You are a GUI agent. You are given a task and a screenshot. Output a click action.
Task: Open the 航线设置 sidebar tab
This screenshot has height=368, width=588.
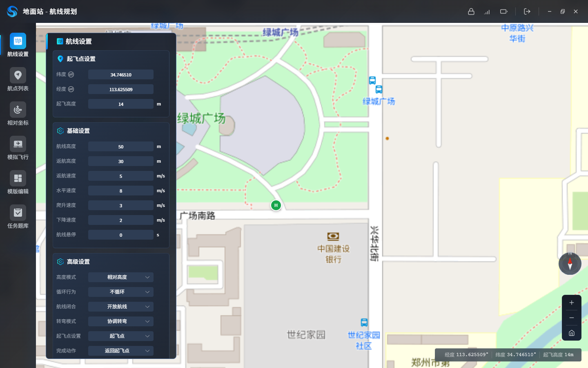pos(18,45)
